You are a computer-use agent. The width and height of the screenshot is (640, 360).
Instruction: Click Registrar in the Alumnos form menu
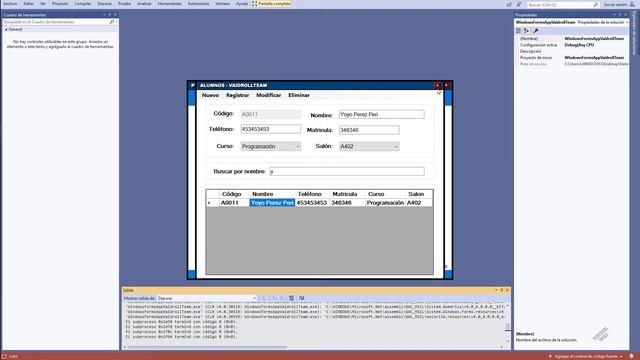click(x=238, y=95)
